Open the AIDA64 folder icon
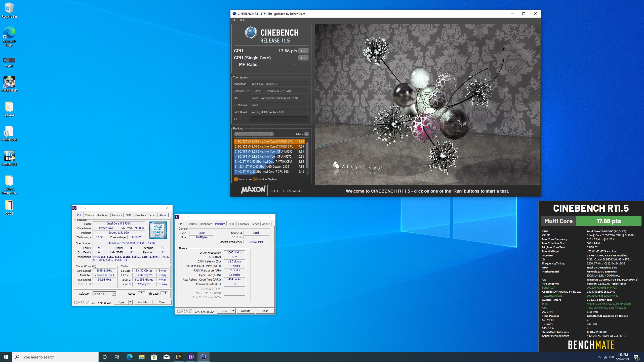Viewport: 644px width, 362px height. point(9,109)
